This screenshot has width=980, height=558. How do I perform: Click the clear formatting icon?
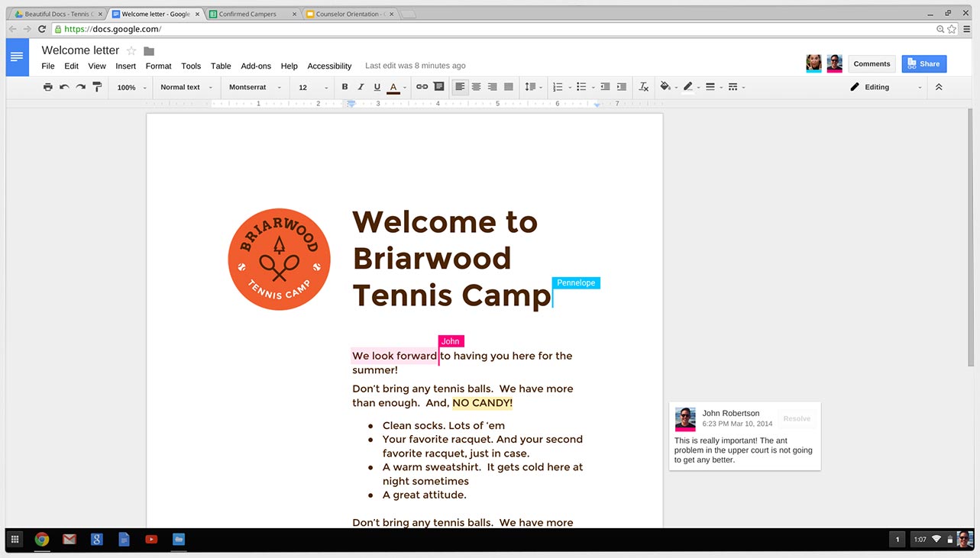click(644, 87)
